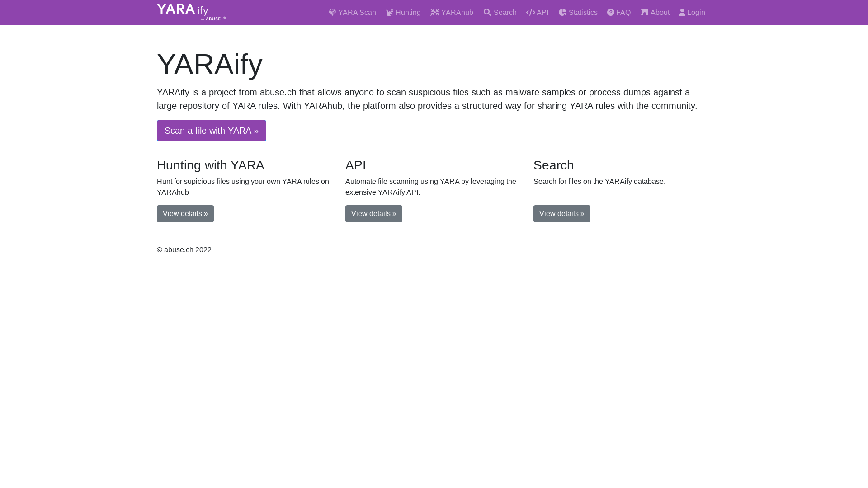The width and height of the screenshot is (868, 488).
Task: Click the Hunting icon in the navbar
Action: [x=390, y=13]
